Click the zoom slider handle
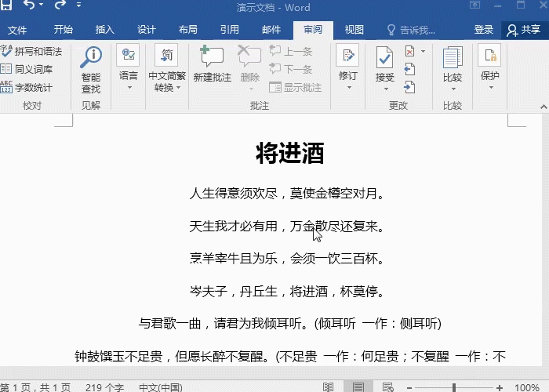549x392 pixels. (x=454, y=388)
